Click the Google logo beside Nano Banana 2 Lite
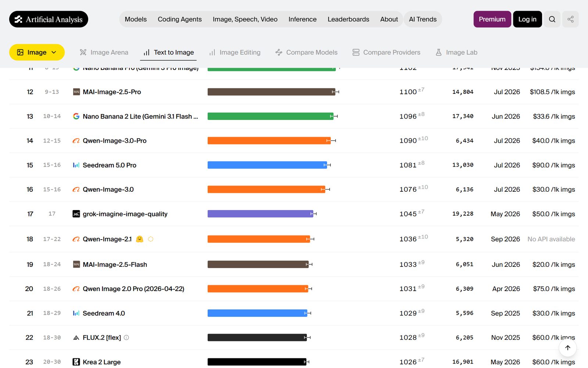 pyautogui.click(x=76, y=116)
